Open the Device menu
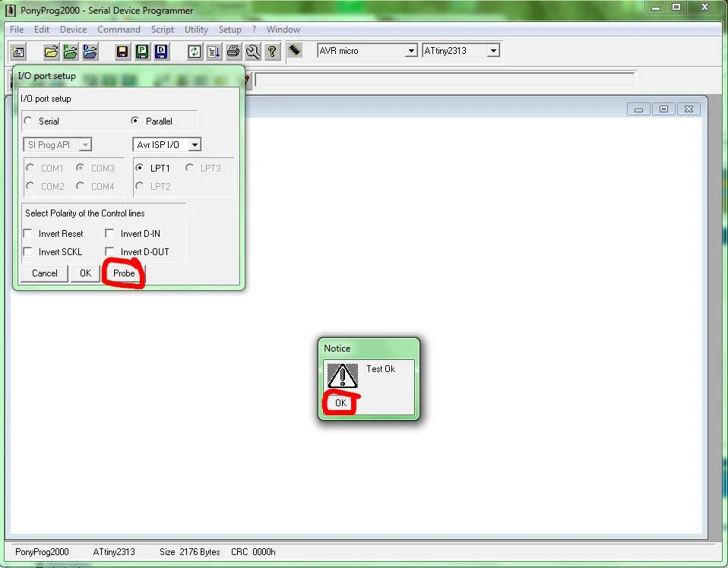728x568 pixels. (x=74, y=29)
